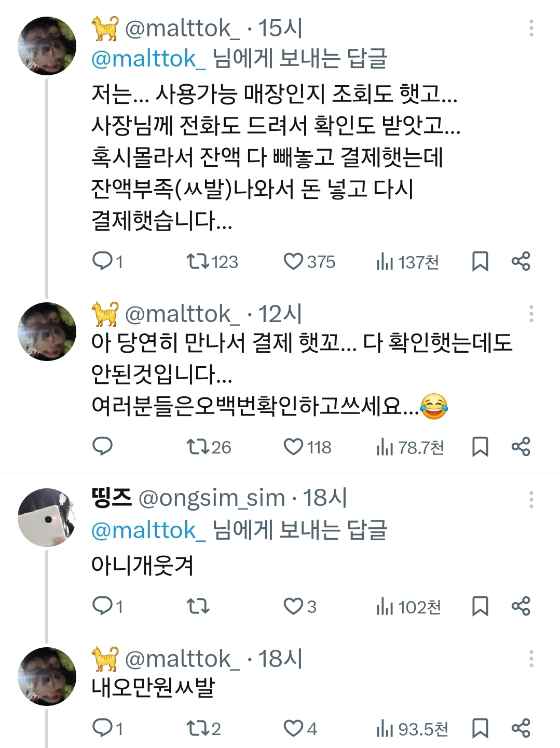
Task: Tap the @malttok_ mention in 띵즈's reply
Action: click(148, 530)
